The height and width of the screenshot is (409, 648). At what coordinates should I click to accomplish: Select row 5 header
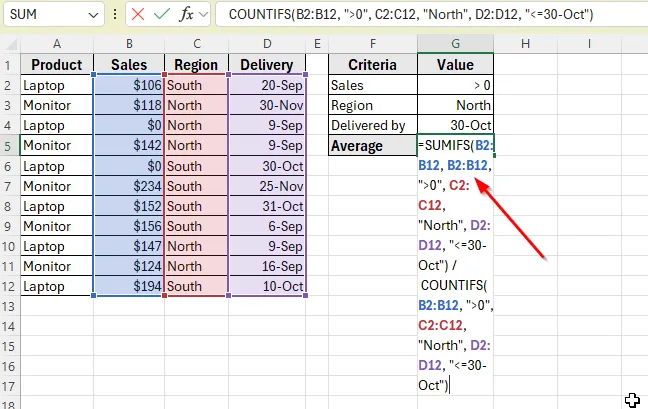pos(10,146)
